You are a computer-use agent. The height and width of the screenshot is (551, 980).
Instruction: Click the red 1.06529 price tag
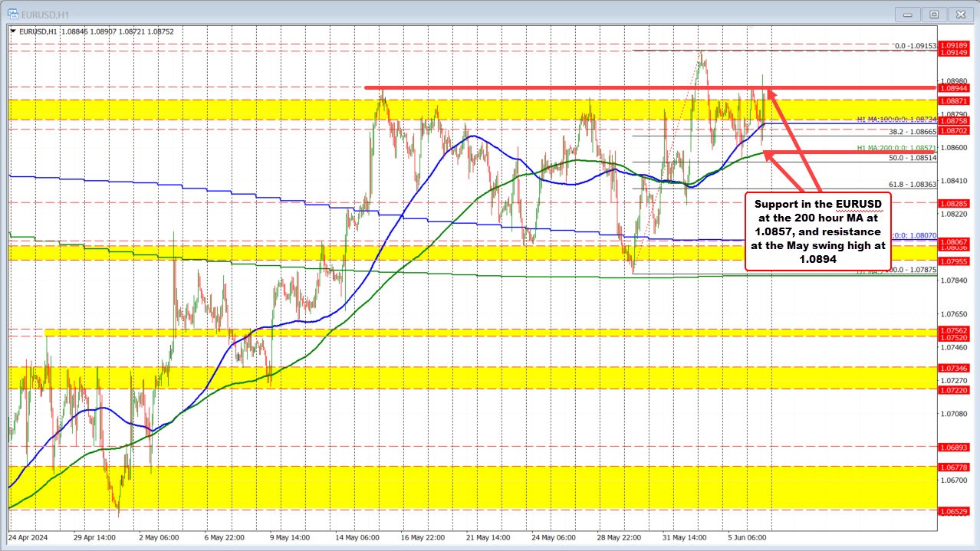coord(954,510)
